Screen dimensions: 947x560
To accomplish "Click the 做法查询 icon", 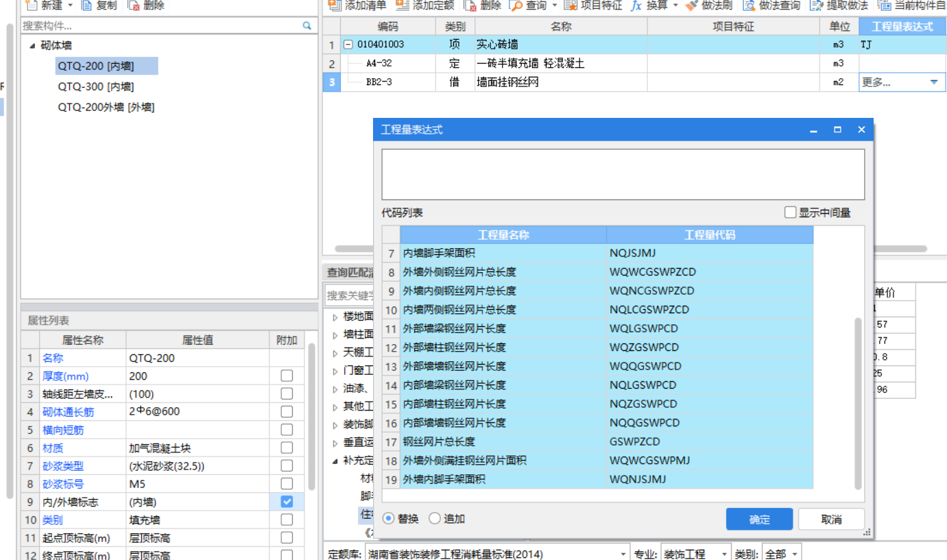I will [x=749, y=5].
